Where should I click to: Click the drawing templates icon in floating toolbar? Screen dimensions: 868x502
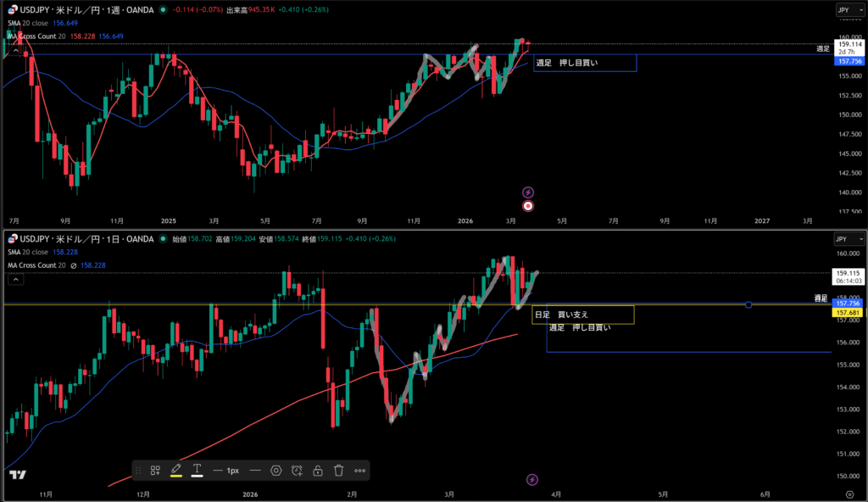pyautogui.click(x=156, y=470)
